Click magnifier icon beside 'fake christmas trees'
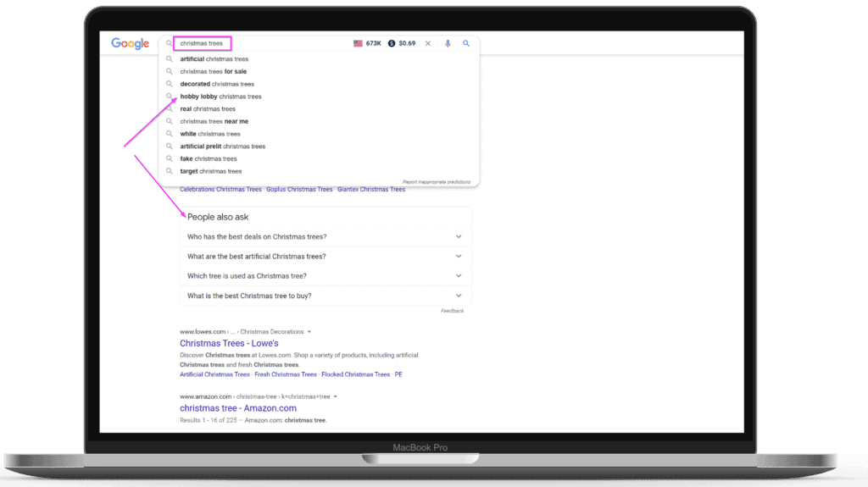868x487 pixels. tap(170, 159)
